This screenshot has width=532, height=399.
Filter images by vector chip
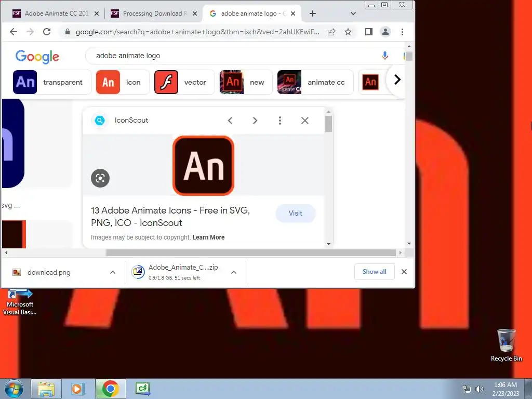[x=184, y=82]
